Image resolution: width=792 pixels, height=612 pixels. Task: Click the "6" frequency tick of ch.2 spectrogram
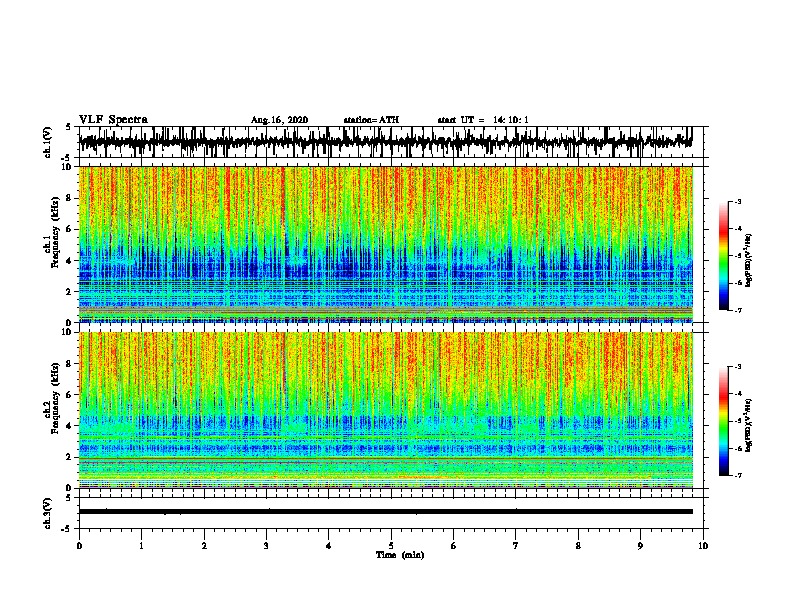click(69, 394)
